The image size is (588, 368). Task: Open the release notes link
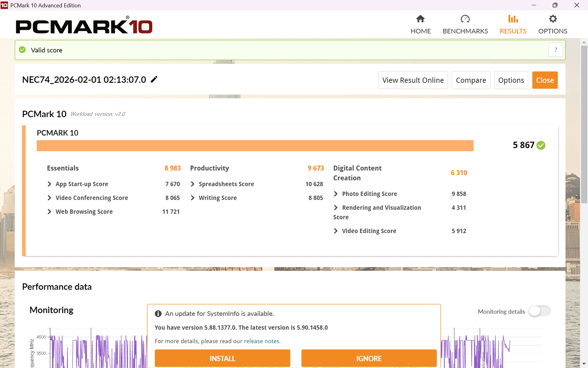click(262, 341)
